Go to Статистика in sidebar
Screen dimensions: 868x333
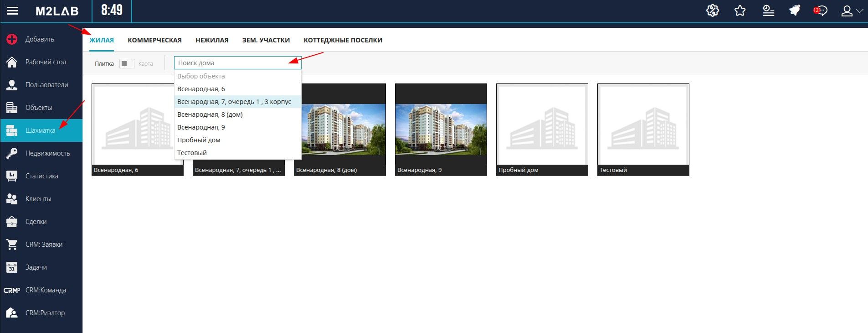coord(41,176)
